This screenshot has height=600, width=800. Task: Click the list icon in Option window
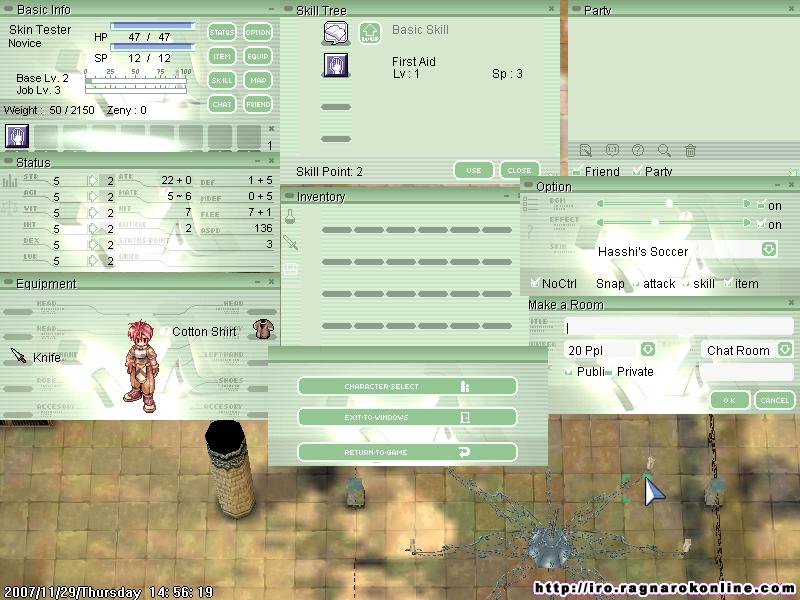tap(530, 204)
